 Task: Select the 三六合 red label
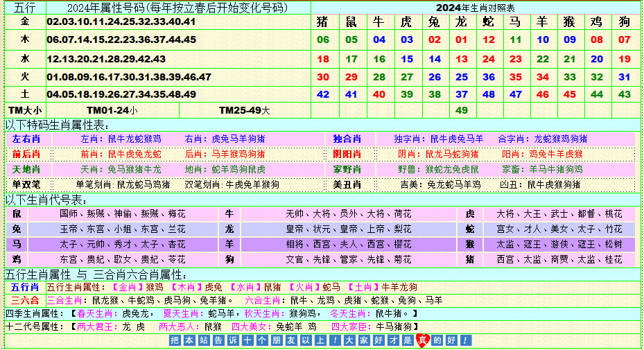tap(24, 300)
